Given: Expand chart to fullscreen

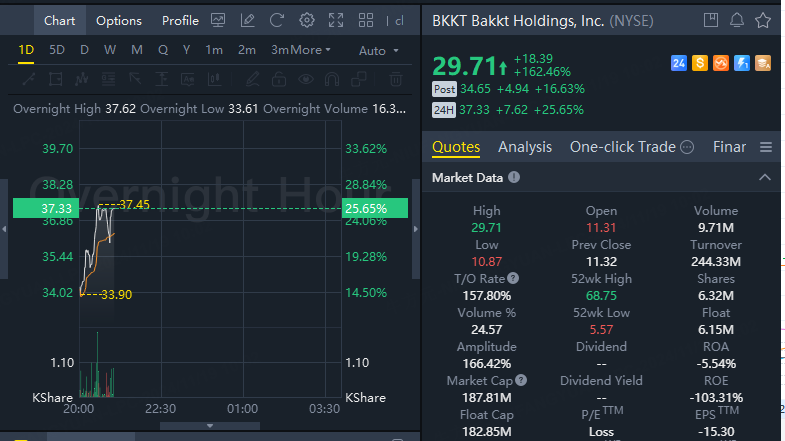Looking at the screenshot, I should (x=336, y=21).
